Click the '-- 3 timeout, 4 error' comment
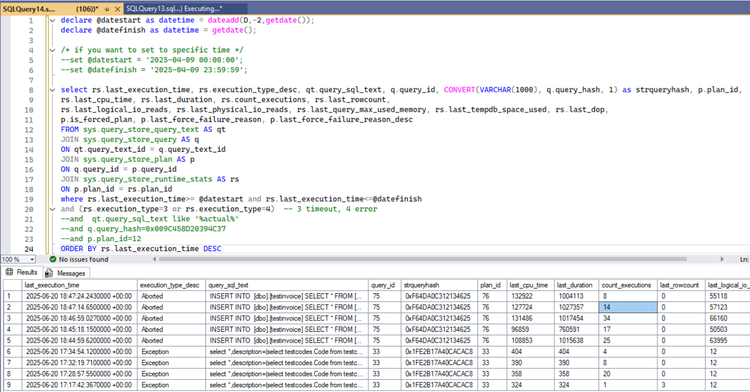 330,209
